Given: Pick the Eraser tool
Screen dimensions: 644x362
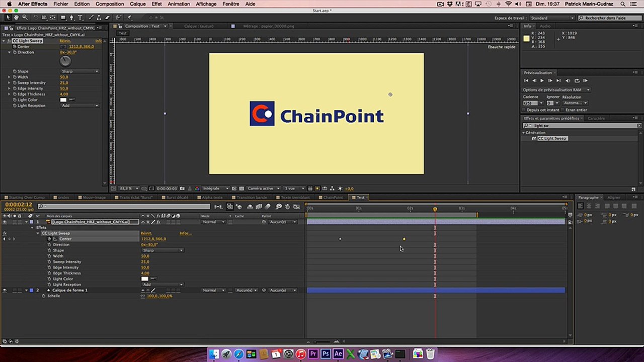Looking at the screenshot, I should (x=108, y=18).
